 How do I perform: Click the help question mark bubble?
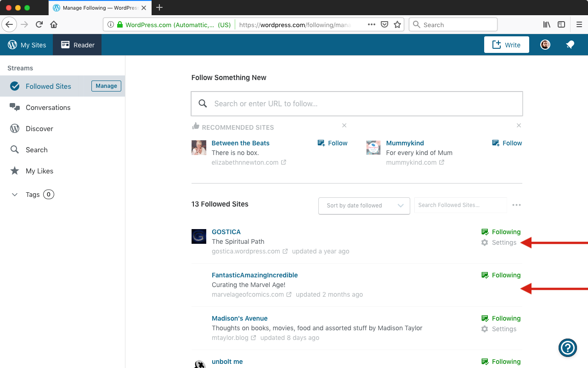pos(568,348)
